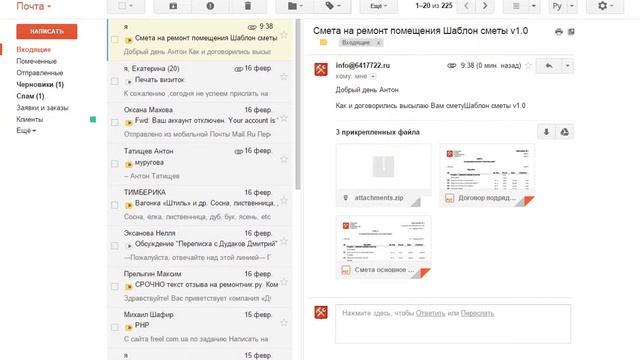Click sender name info@6417722.ru
Image resolution: width=640 pixels, height=360 pixels.
click(362, 65)
